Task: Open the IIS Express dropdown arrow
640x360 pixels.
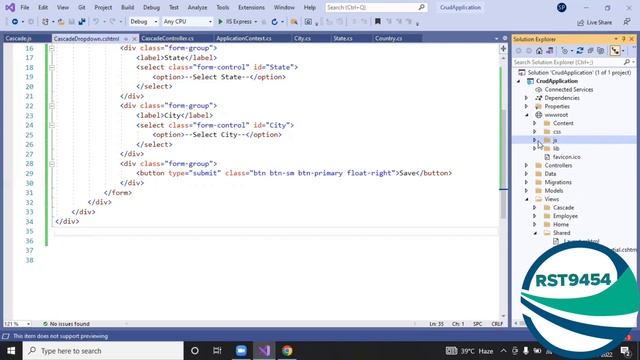Action: click(x=256, y=22)
